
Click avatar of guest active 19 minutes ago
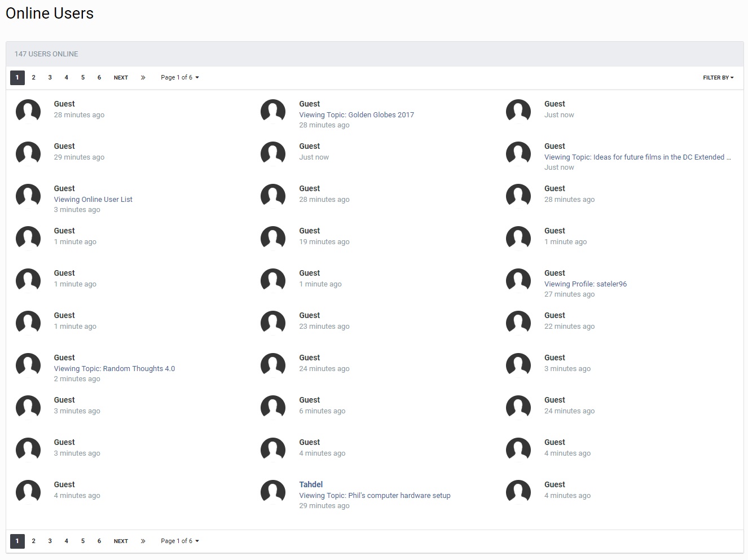click(273, 238)
